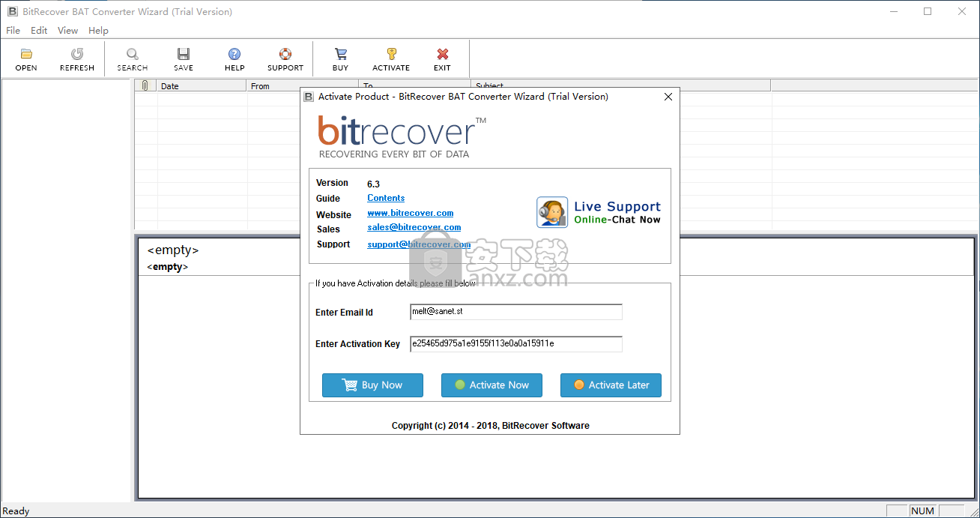Screen dimensions: 980x518
Task: Click the Search magnifier icon
Action: click(x=133, y=54)
